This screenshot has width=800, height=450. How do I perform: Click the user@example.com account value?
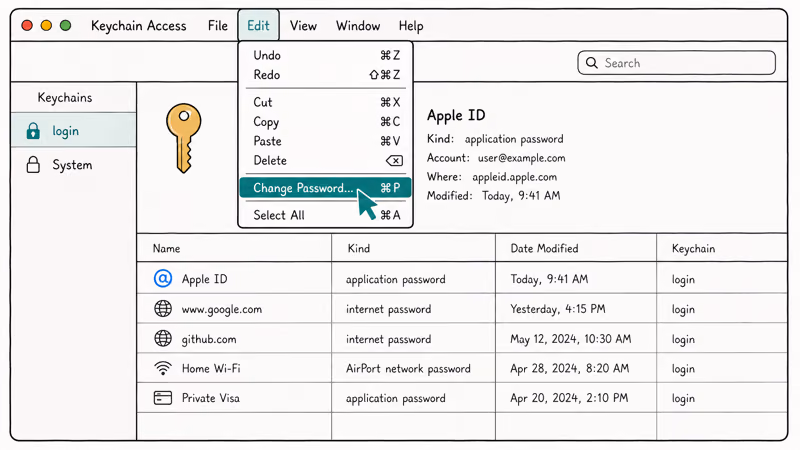tap(521, 158)
